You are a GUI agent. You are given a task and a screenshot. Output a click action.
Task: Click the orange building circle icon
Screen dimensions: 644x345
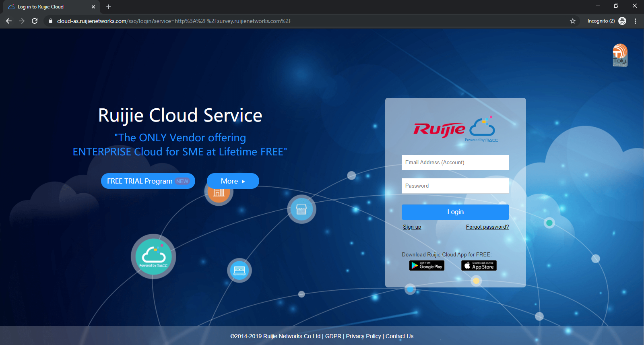[219, 192]
